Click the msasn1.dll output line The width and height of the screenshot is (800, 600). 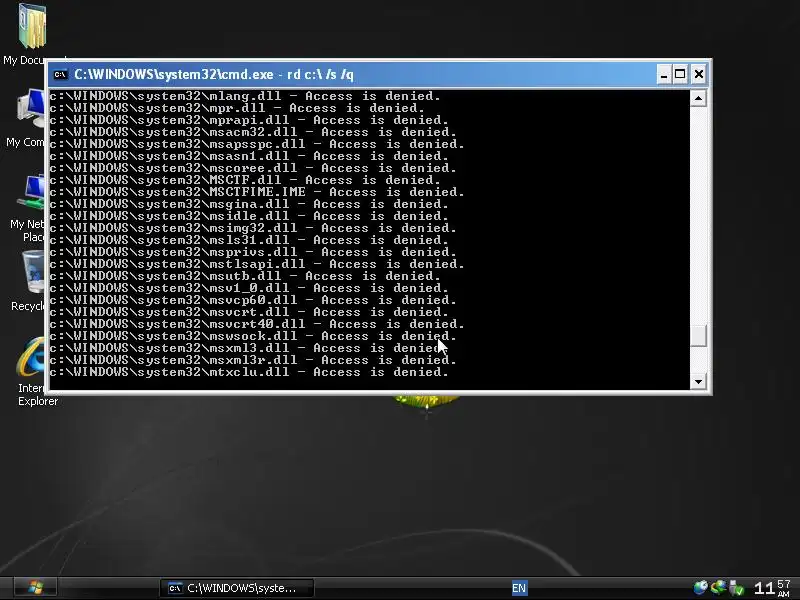pos(249,156)
